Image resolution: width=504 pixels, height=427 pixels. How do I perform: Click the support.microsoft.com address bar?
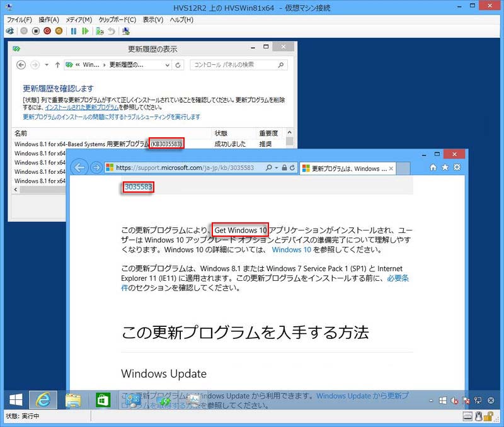point(185,168)
